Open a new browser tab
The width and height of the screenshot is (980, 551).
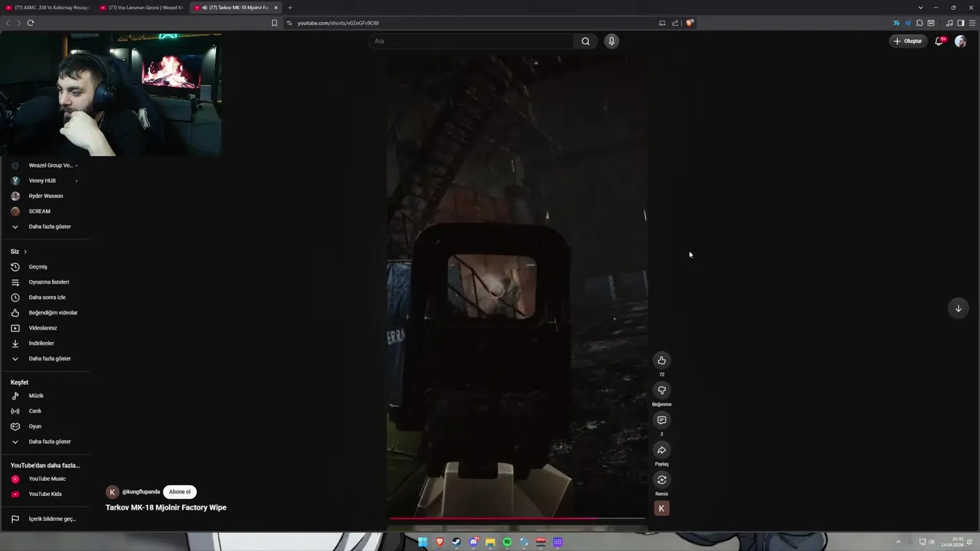point(290,8)
